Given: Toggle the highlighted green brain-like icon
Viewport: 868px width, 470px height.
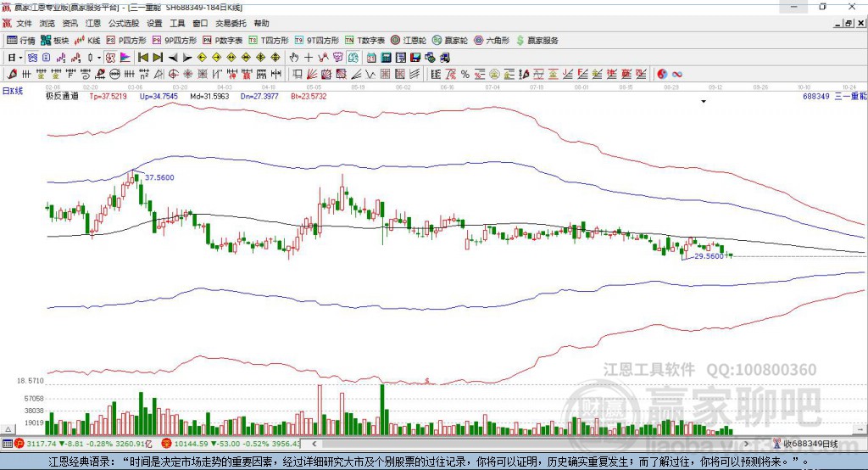Looking at the screenshot, I should pyautogui.click(x=353, y=58).
